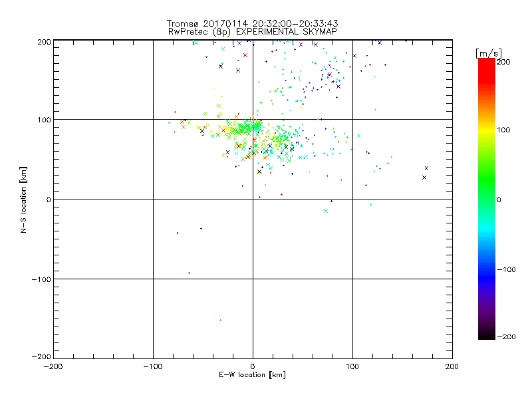
Task: Click the y-axis '-200' tick label
Action: (41, 357)
